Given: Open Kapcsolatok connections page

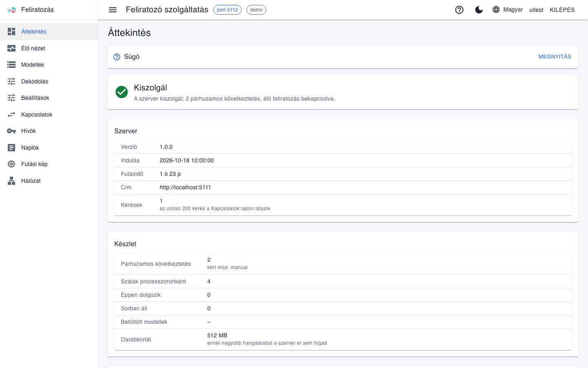Looking at the screenshot, I should click(49, 114).
